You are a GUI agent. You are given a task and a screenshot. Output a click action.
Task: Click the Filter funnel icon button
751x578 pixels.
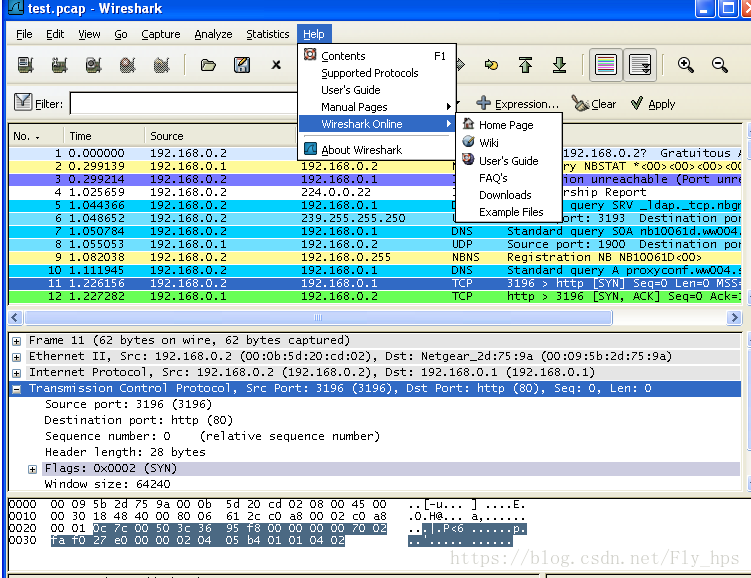23,102
